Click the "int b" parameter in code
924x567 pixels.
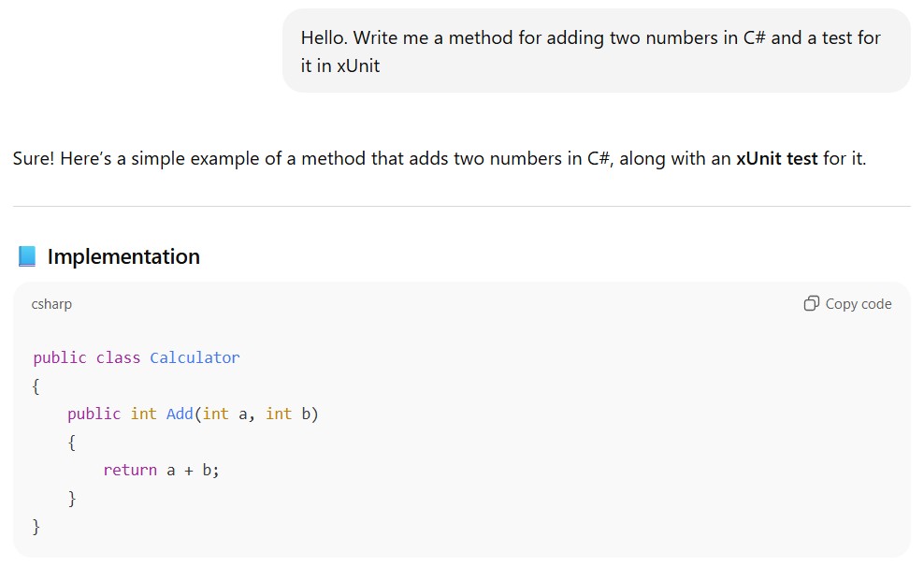291,414
